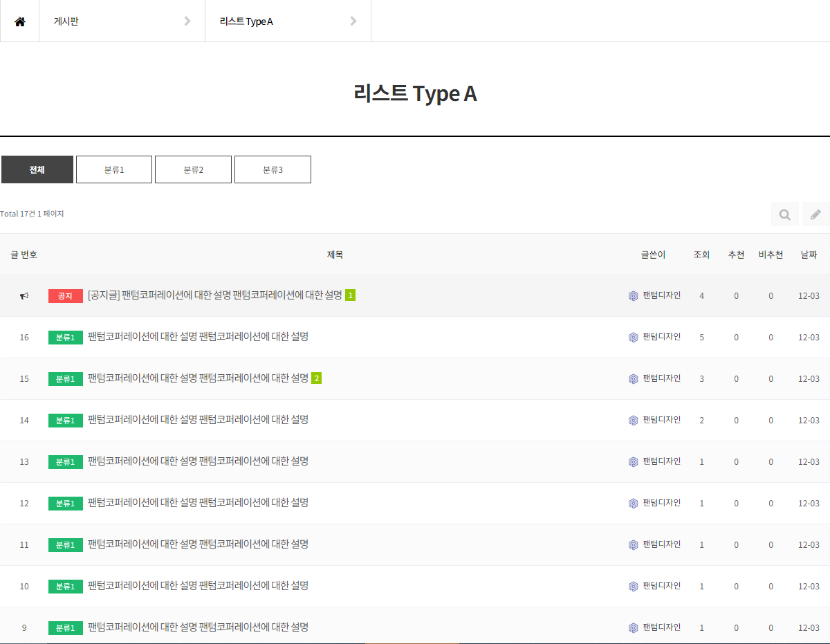Screen dimensions: 830x644
Task: Click the comment count badge 1 on notice
Action: (350, 295)
